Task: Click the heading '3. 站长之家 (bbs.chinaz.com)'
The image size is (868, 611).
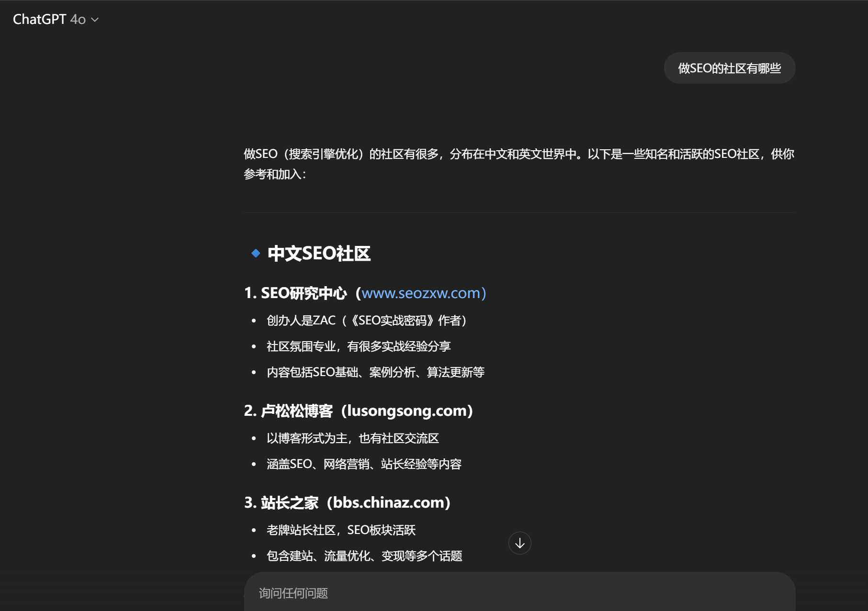Action: [348, 502]
